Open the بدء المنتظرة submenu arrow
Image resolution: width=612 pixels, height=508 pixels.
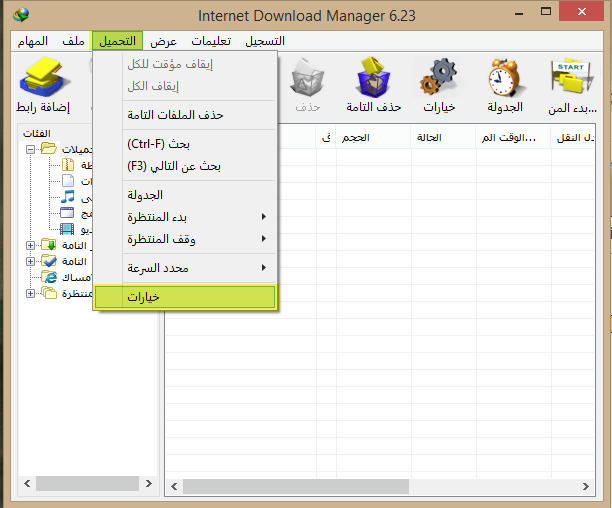point(264,217)
